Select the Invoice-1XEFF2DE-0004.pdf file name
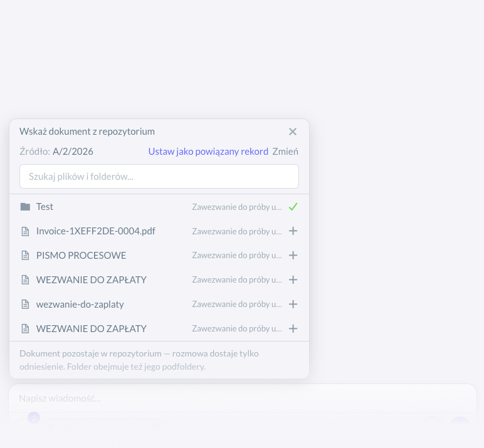The height and width of the screenshot is (448, 484). point(96,231)
